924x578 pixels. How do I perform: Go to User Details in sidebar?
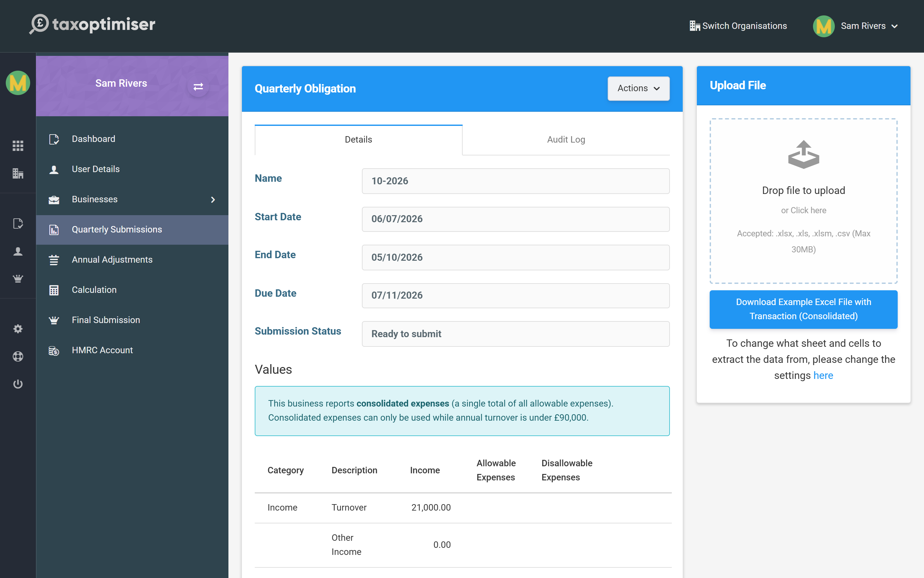(x=132, y=169)
